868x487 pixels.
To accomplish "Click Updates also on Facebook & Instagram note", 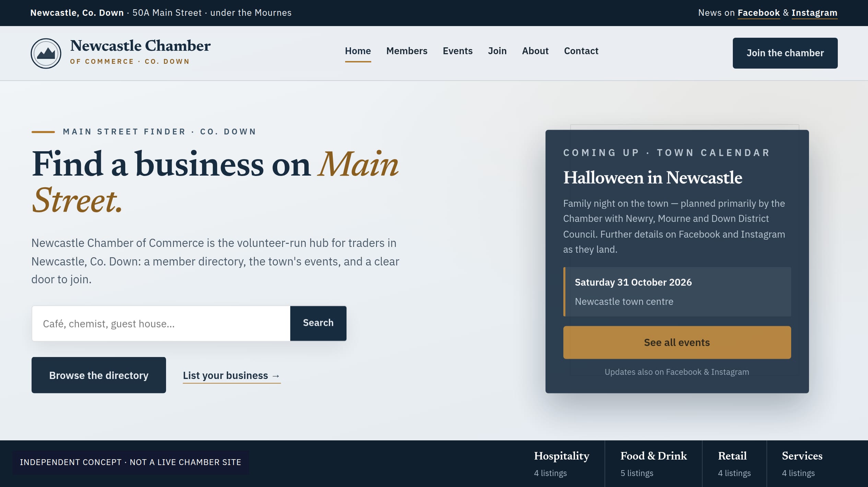I will 677,372.
